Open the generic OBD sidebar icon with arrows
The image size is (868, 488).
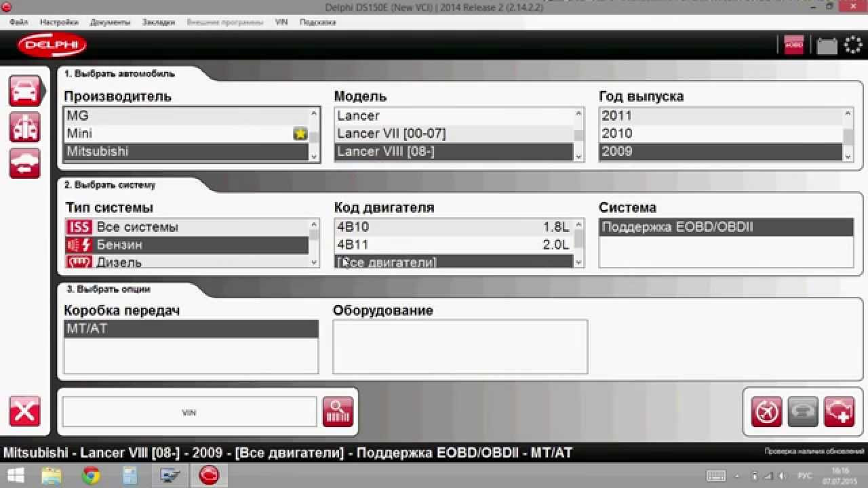(24, 163)
